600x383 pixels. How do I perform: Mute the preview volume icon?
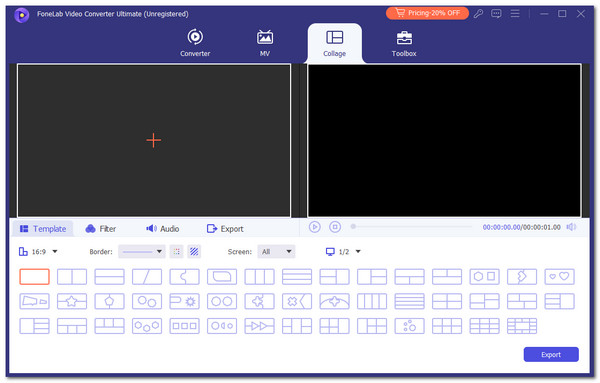(571, 227)
